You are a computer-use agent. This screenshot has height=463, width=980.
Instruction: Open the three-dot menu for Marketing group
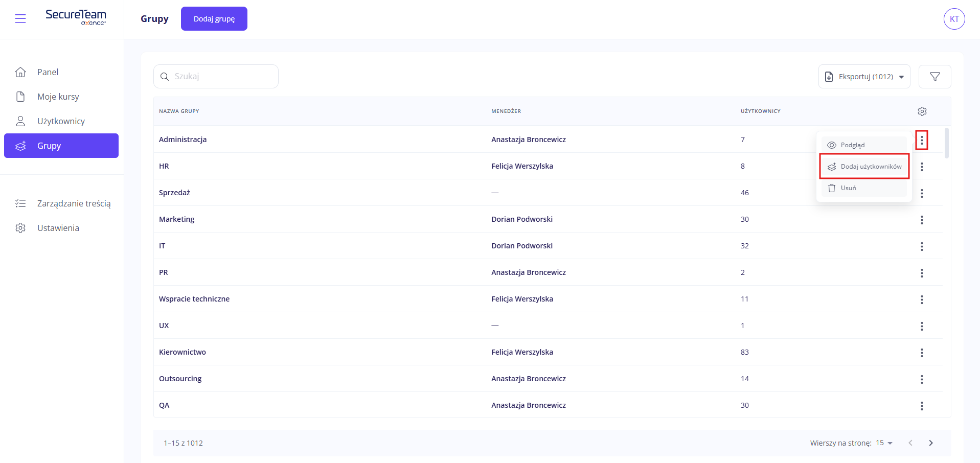(922, 220)
